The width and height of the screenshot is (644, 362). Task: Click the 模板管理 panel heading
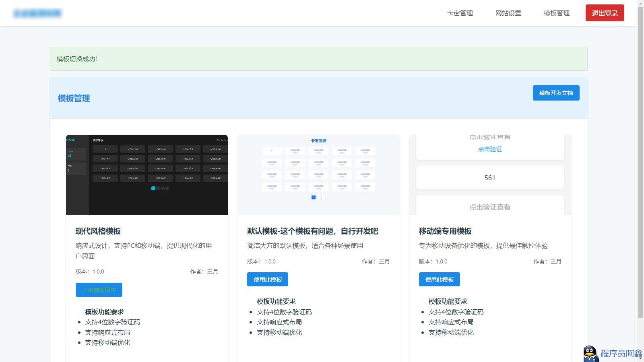tap(74, 98)
